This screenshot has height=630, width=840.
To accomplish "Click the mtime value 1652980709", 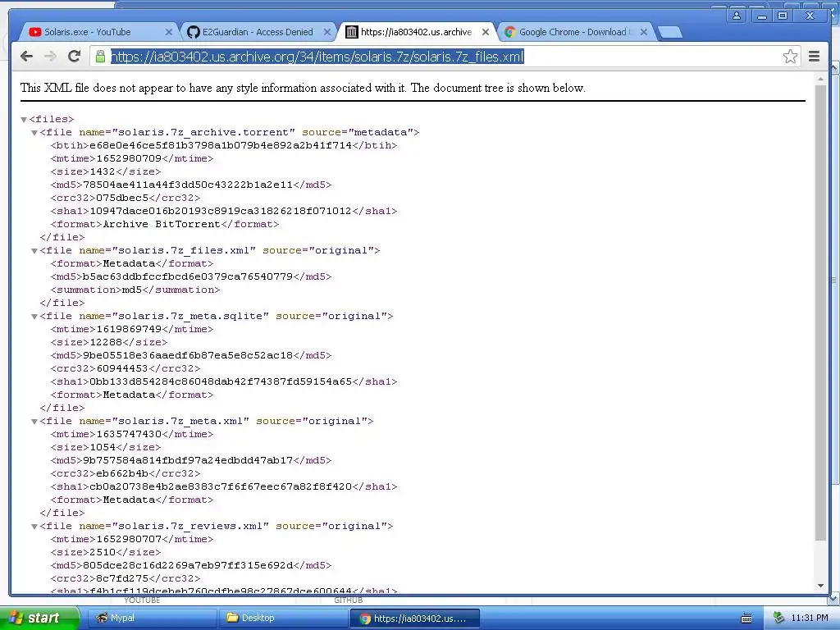I will (129, 158).
